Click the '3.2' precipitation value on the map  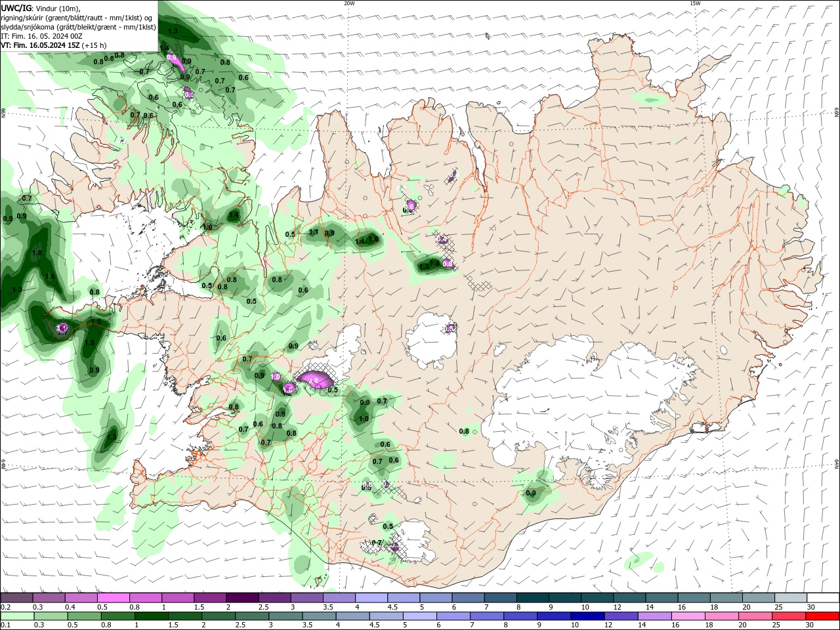coord(62,327)
